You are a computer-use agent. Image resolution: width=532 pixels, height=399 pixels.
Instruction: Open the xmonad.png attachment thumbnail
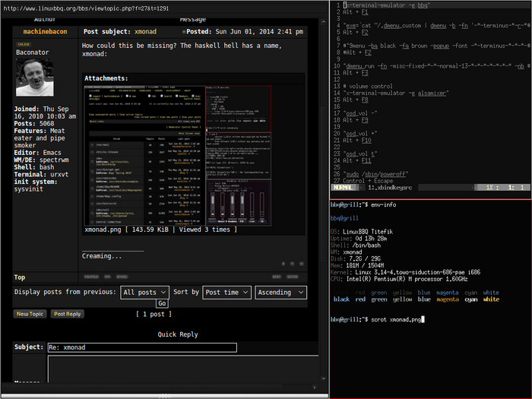pos(178,154)
